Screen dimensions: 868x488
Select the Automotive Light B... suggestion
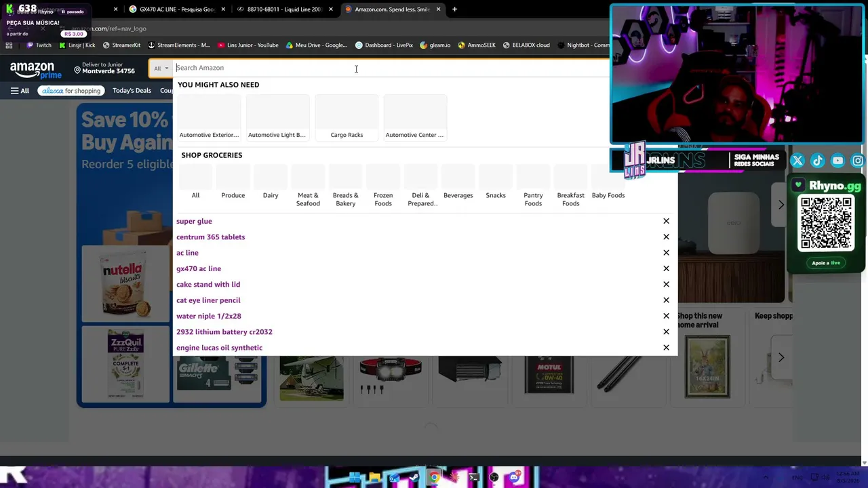tap(277, 118)
